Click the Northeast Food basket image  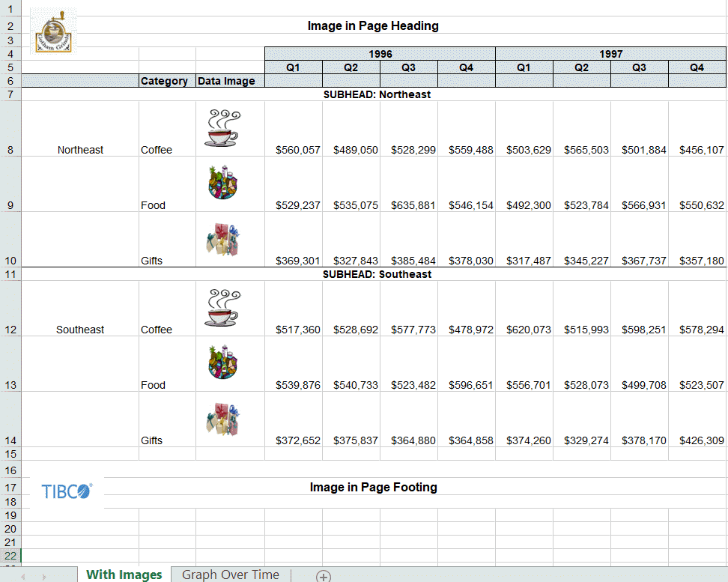(223, 182)
